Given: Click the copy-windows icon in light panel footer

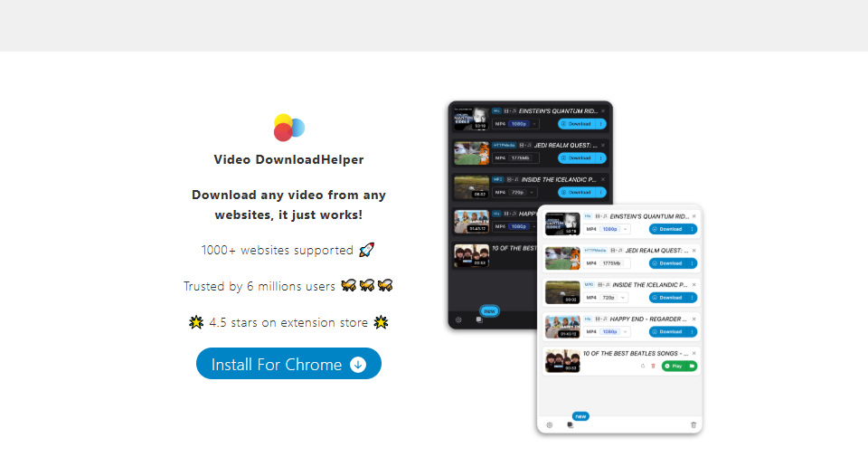Looking at the screenshot, I should click(x=571, y=424).
